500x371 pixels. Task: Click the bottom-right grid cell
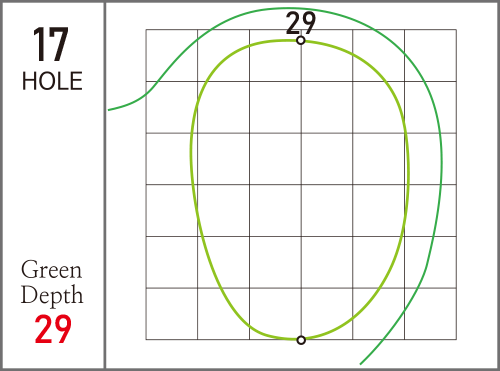coord(430,314)
